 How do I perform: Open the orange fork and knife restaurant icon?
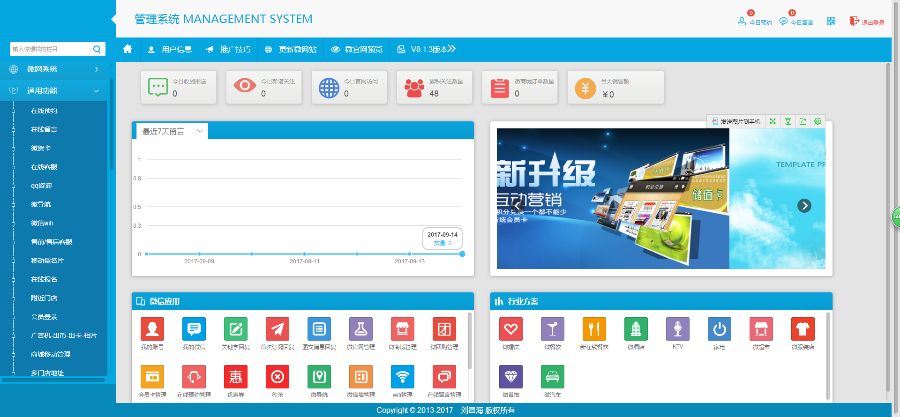click(593, 329)
